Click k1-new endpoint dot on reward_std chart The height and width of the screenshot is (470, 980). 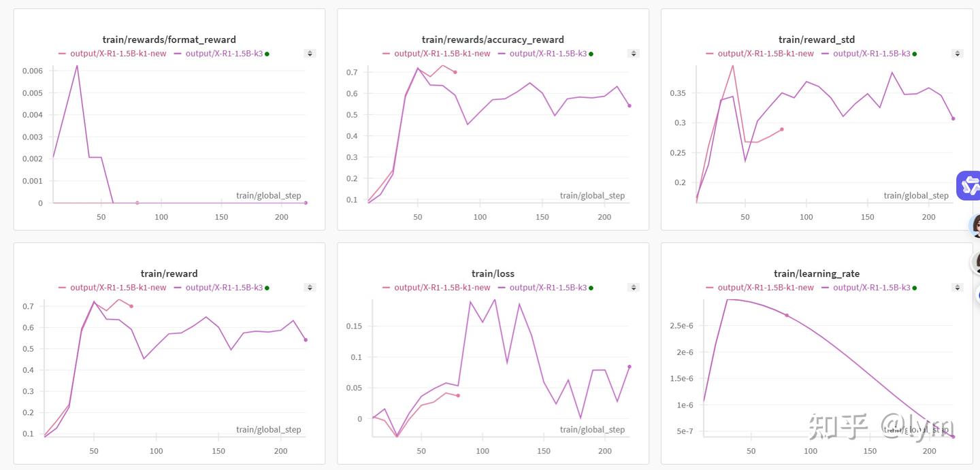coord(782,129)
